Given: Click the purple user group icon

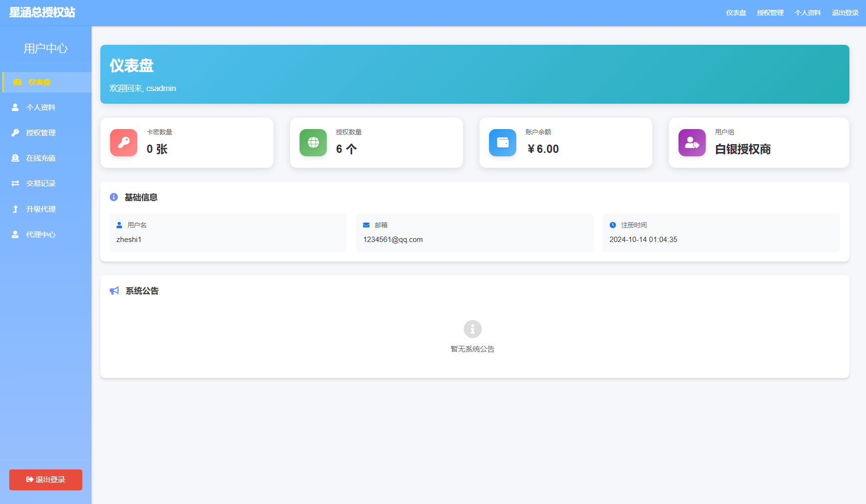Looking at the screenshot, I should coord(692,143).
